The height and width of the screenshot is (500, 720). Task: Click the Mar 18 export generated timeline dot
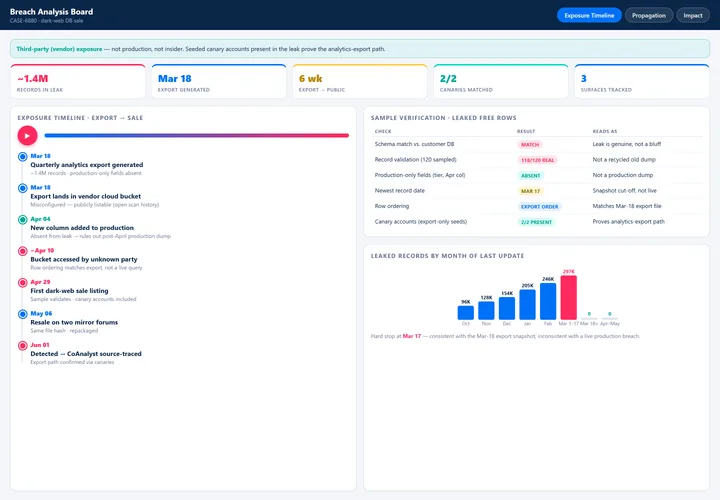point(22,157)
